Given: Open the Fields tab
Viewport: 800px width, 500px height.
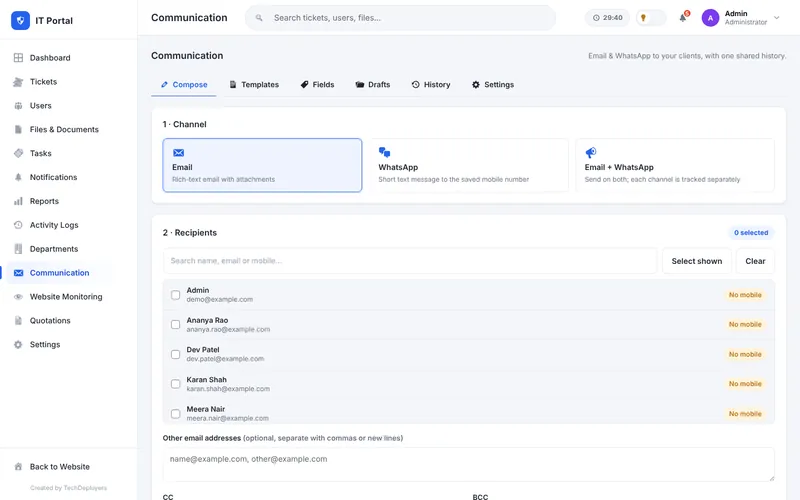Looking at the screenshot, I should click(317, 85).
